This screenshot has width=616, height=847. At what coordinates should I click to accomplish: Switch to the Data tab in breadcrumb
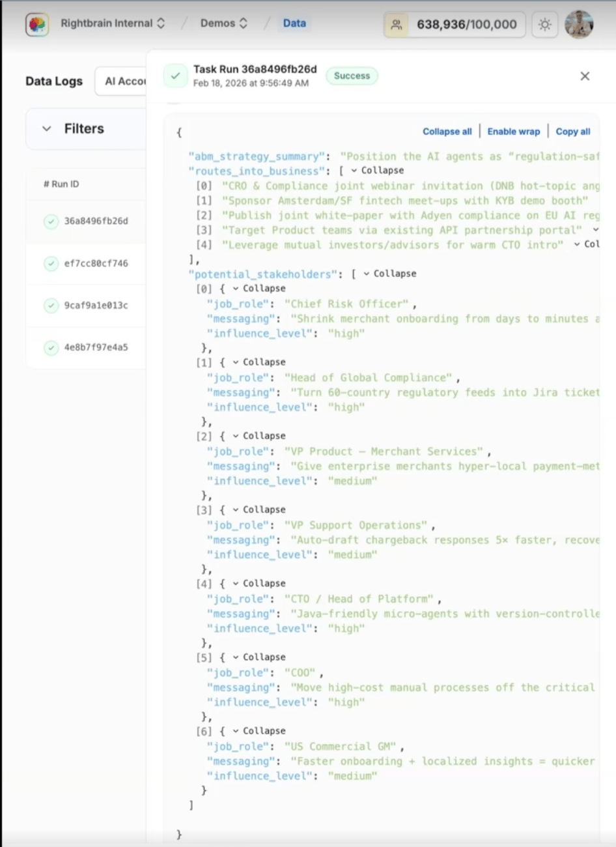tap(294, 23)
